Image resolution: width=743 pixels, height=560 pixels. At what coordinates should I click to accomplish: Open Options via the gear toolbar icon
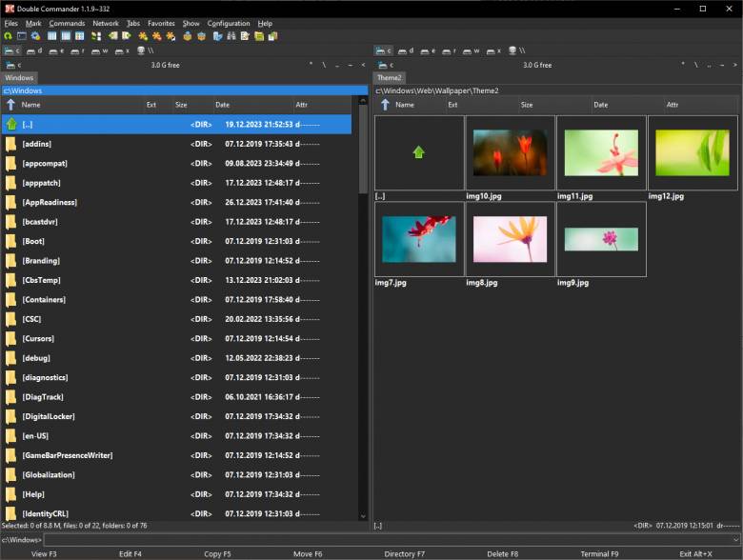point(35,36)
